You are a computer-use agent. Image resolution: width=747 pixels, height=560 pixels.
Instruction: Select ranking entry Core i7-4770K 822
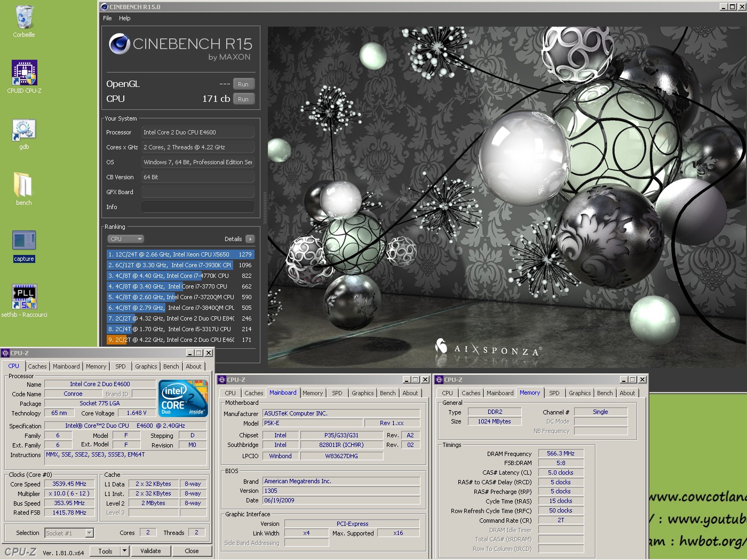180,276
